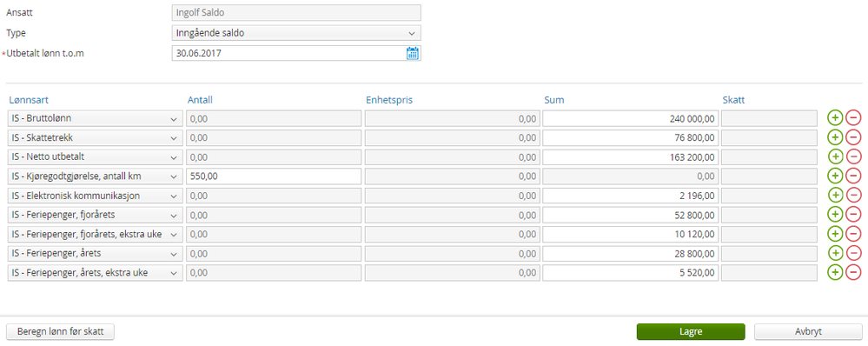868x346 pixels.
Task: Open the IS - Netto utbetalt dropdown
Action: (x=96, y=156)
